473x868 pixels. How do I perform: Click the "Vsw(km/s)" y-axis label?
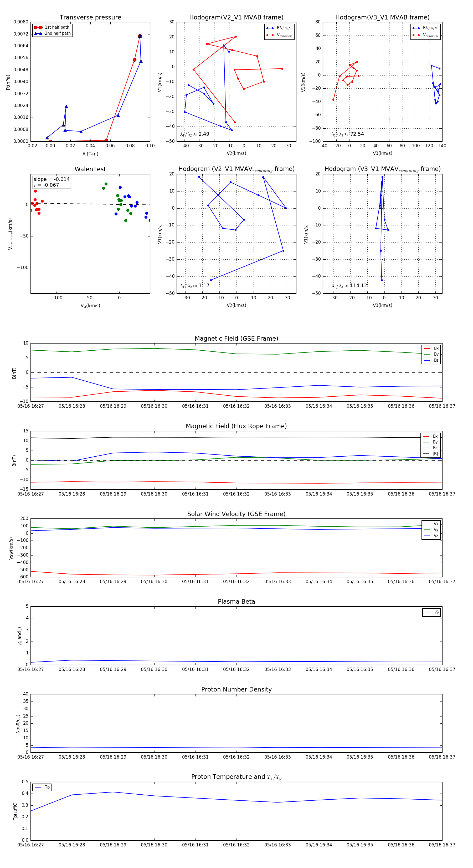11,548
